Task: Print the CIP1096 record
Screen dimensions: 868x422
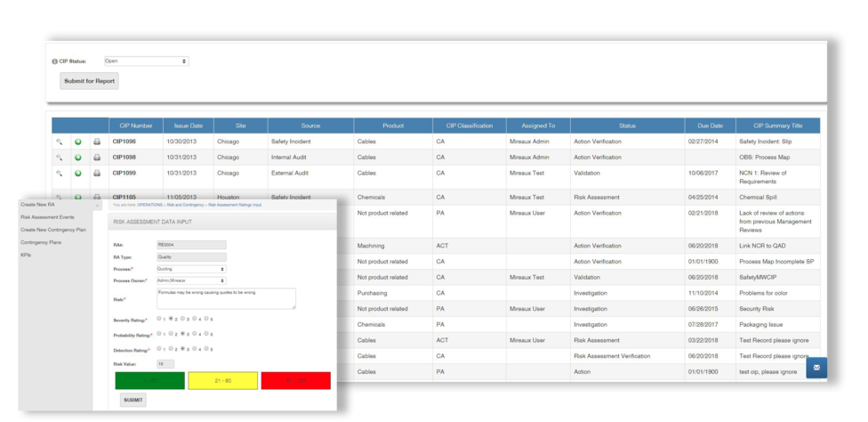Action: (x=97, y=142)
